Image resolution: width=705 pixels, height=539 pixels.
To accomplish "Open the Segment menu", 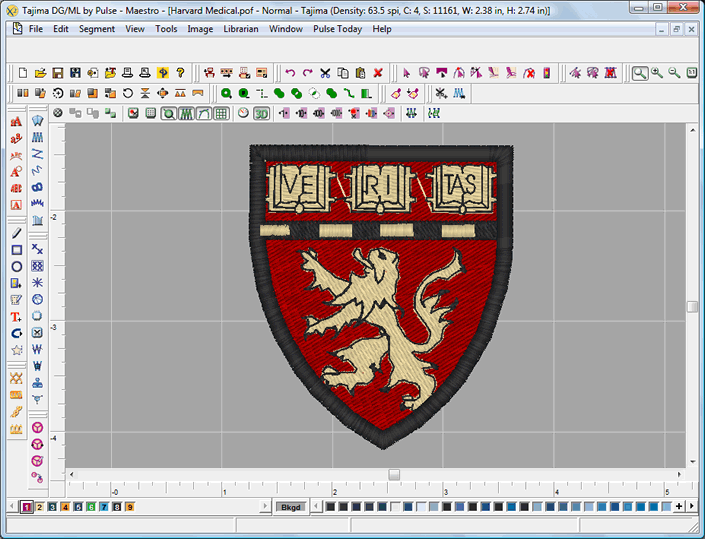I will pos(97,29).
